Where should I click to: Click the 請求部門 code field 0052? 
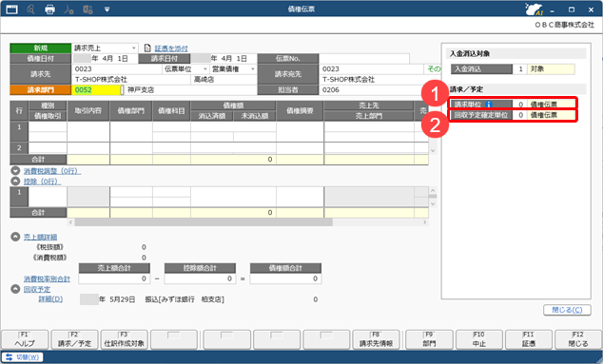96,90
